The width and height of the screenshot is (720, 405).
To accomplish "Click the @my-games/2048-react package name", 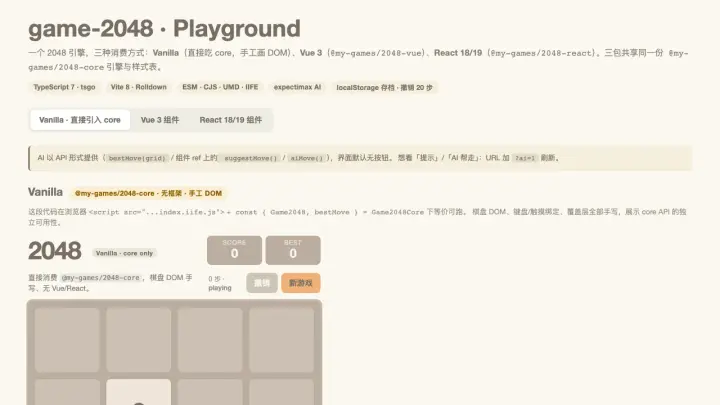I will pyautogui.click(x=543, y=53).
